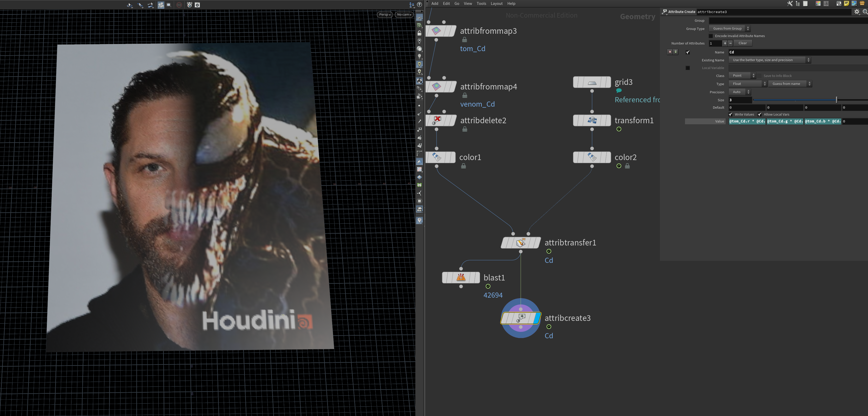
Task: Click the attribfrommap3 node icon
Action: tap(436, 31)
